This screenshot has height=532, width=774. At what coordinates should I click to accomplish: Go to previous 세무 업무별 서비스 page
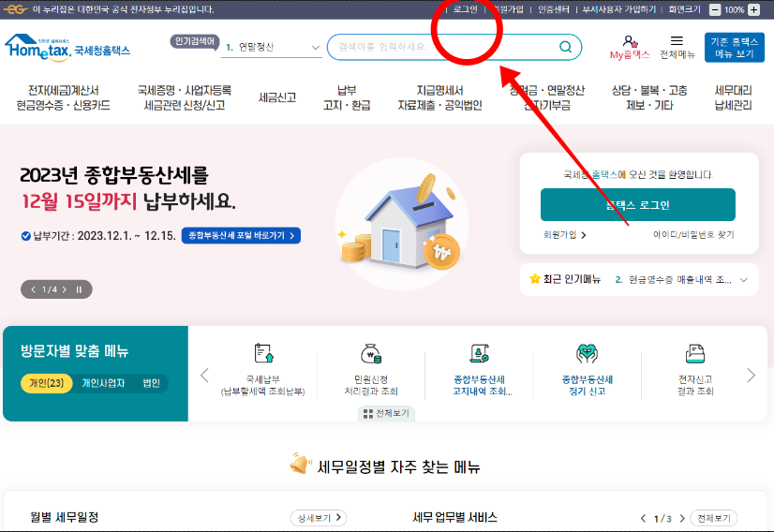coord(643,518)
